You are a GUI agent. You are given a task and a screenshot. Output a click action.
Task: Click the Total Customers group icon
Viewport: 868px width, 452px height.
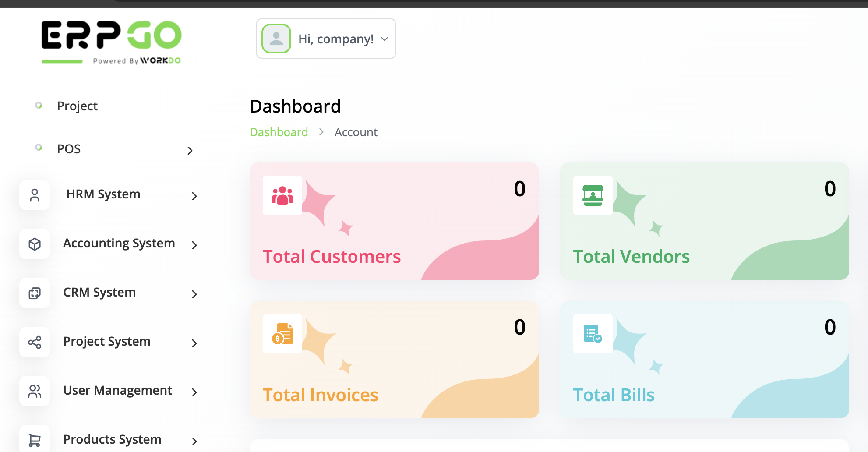point(282,195)
